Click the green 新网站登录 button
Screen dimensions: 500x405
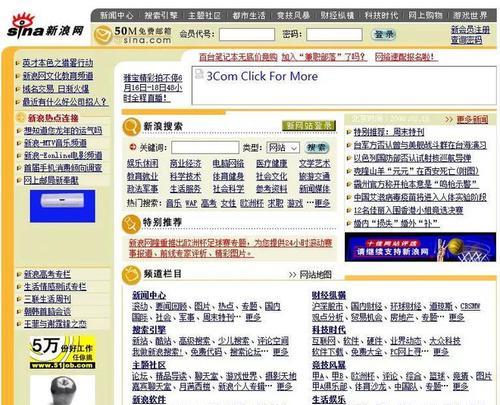[309, 126]
